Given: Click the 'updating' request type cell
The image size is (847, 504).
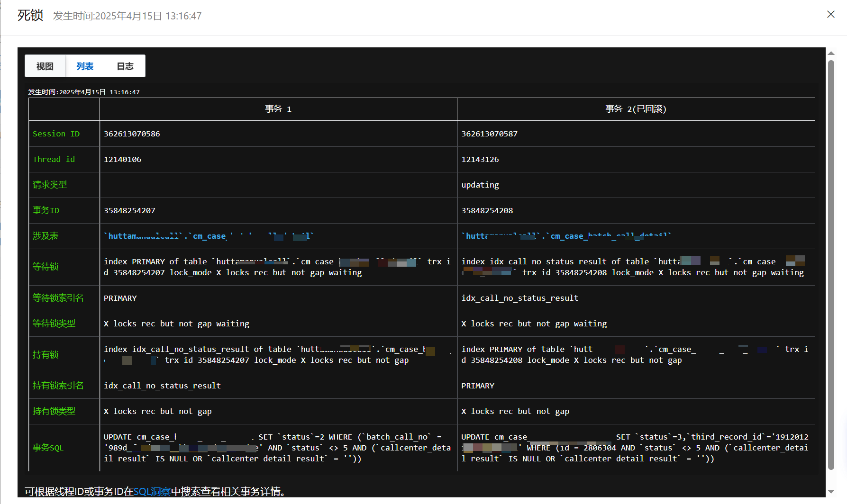Looking at the screenshot, I should [x=480, y=185].
